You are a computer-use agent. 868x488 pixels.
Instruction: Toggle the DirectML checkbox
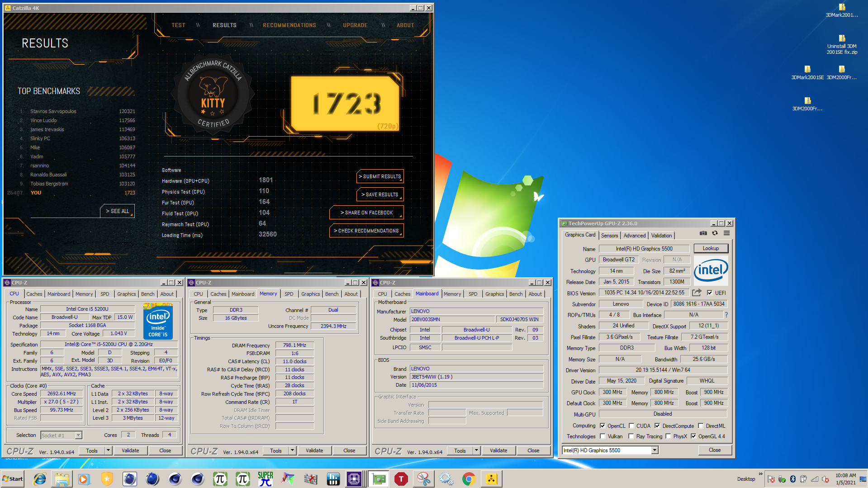pyautogui.click(x=701, y=426)
